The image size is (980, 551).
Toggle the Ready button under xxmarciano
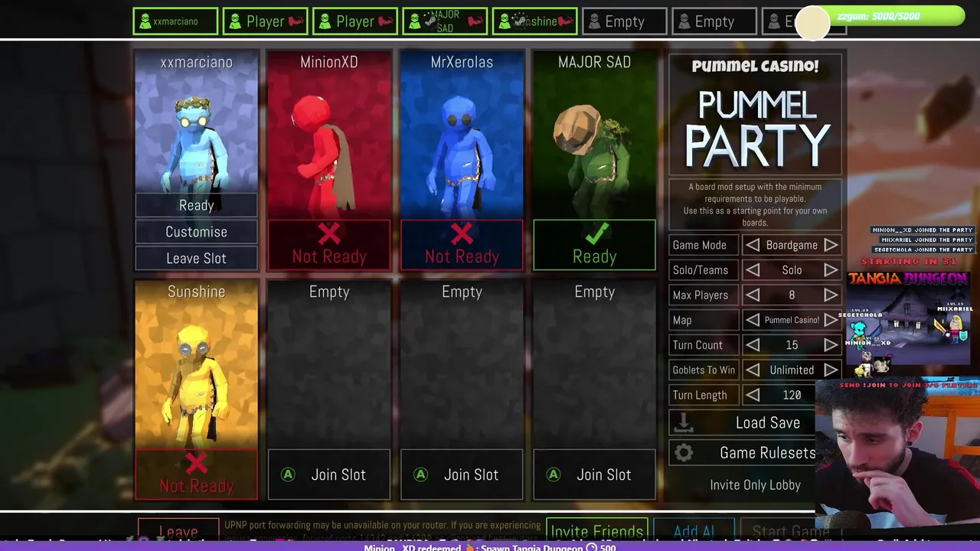pyautogui.click(x=196, y=205)
